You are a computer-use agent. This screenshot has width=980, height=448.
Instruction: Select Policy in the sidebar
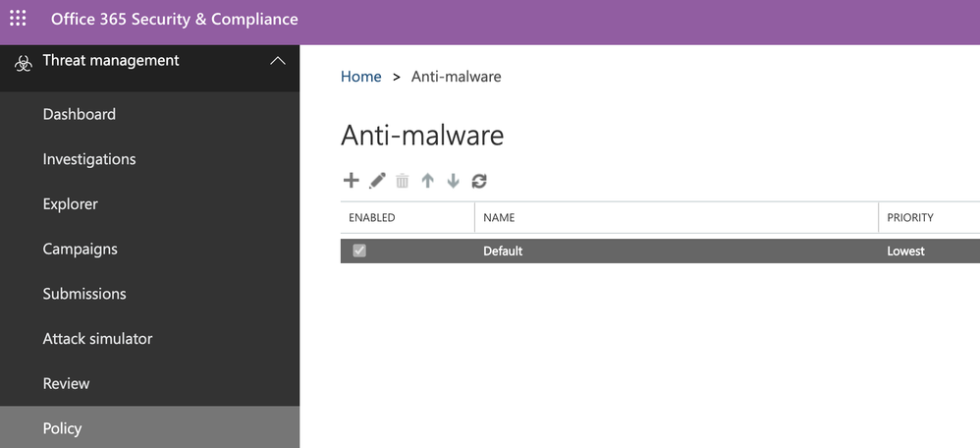point(150,428)
